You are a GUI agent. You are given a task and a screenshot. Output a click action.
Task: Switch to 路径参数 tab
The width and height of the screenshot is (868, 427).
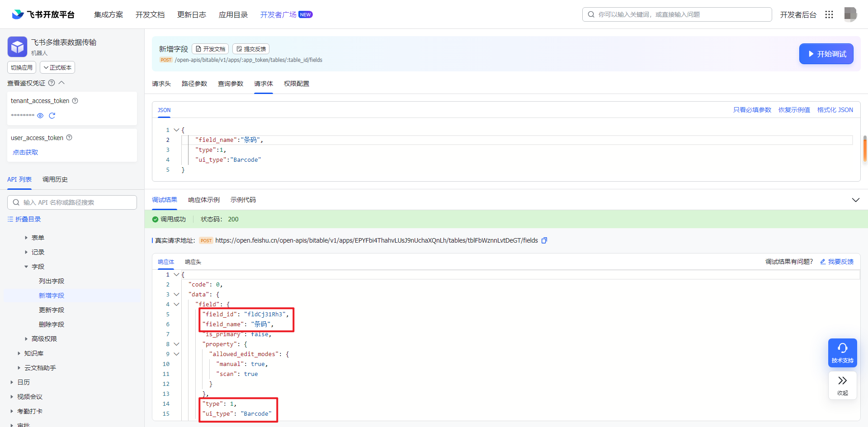[x=194, y=84]
